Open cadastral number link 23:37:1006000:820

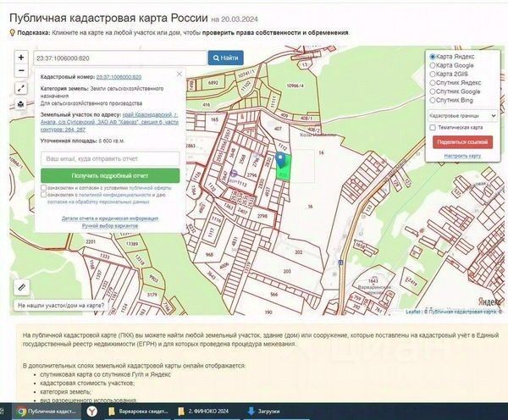[x=119, y=77]
